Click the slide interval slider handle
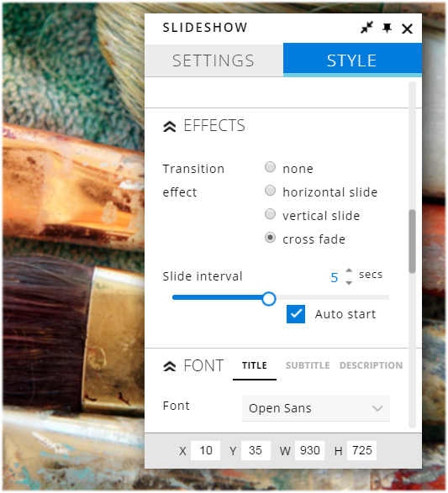 pyautogui.click(x=269, y=299)
